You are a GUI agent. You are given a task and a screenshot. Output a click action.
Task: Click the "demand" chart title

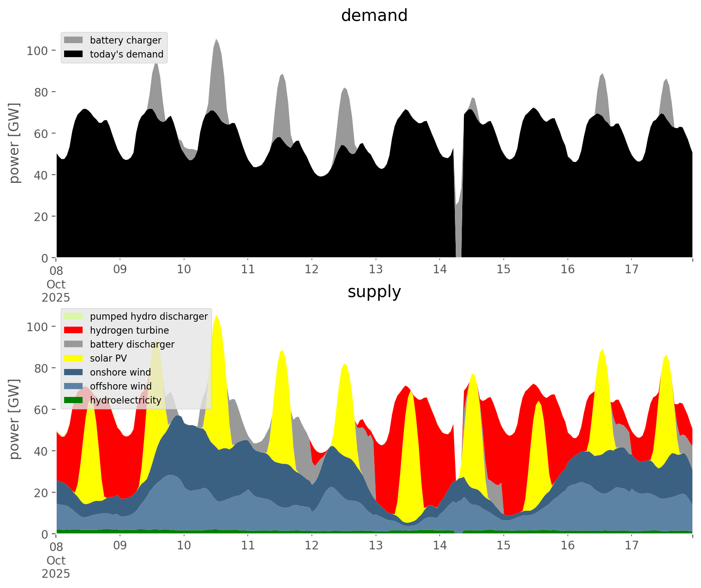374,16
